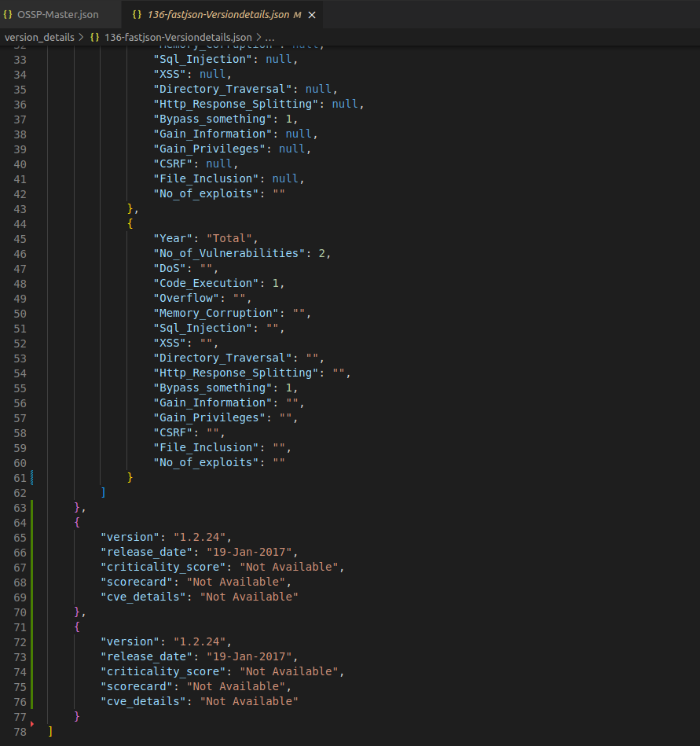Click "criticality_score" on line 67
Viewport: 700px width, 746px height.
163,567
